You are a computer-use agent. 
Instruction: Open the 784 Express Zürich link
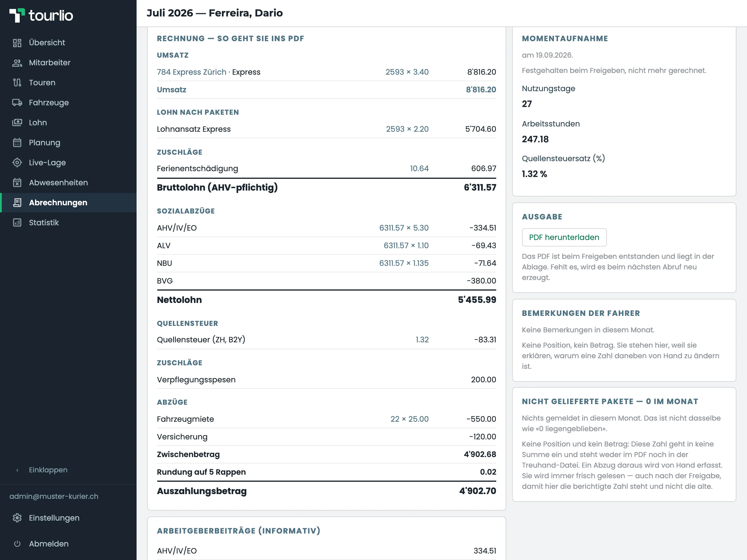tap(192, 72)
